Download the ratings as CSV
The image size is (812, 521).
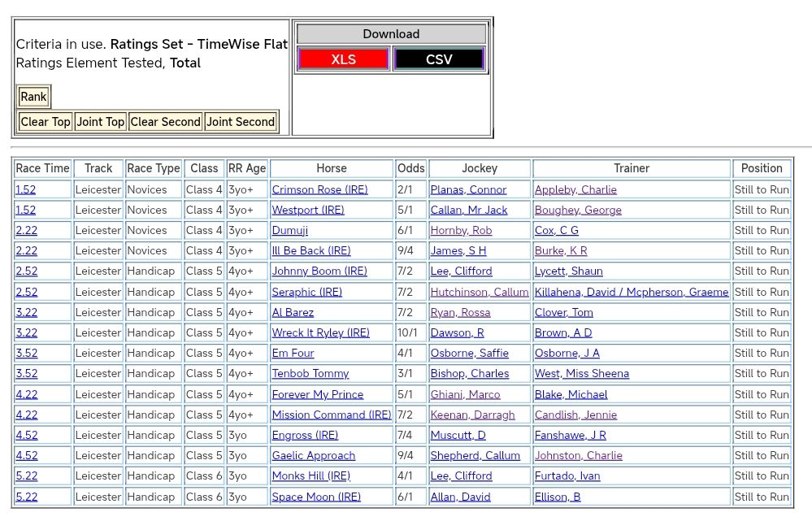click(439, 59)
